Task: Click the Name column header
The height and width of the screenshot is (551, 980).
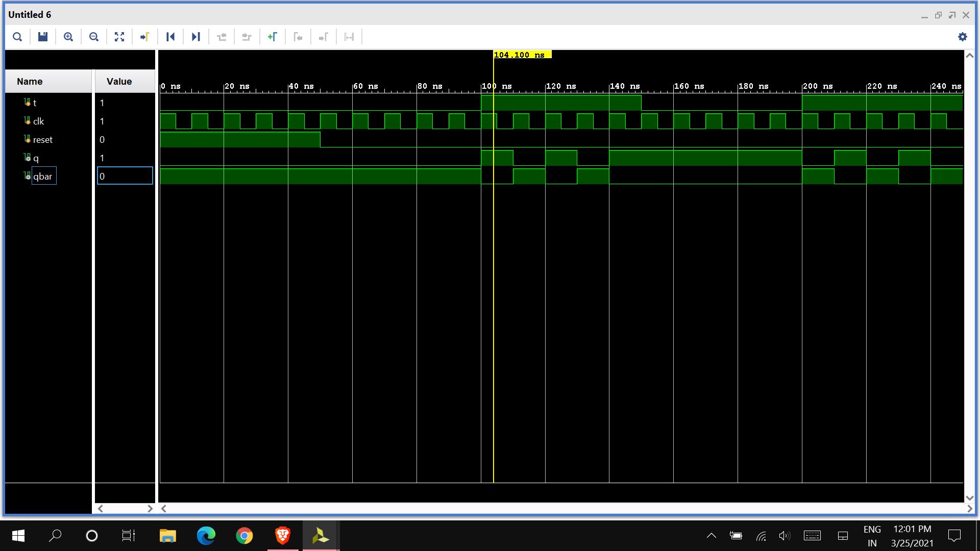Action: 30,82
